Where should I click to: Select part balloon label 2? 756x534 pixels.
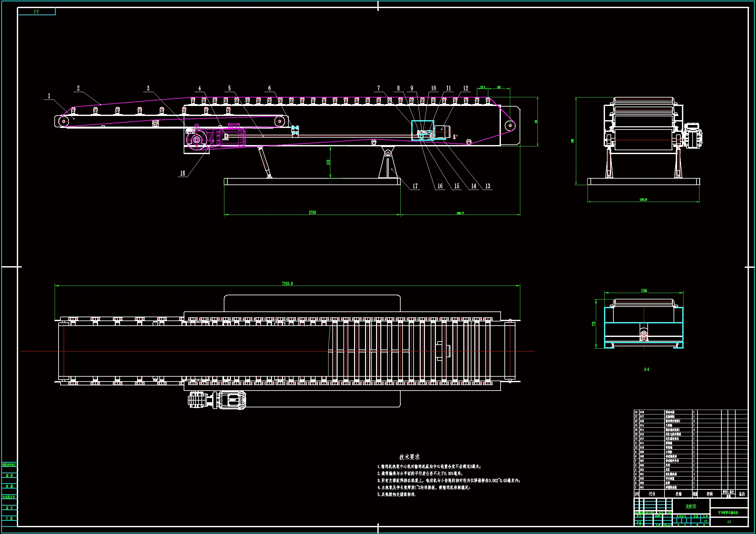click(78, 88)
